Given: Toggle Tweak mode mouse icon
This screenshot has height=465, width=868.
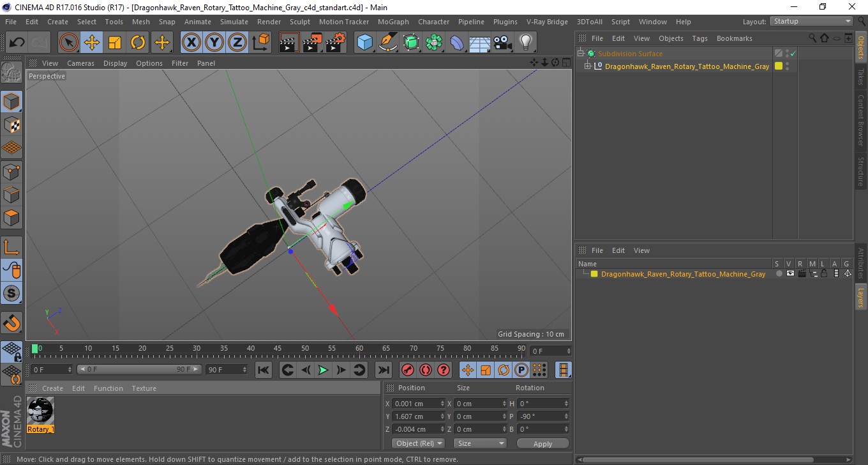Looking at the screenshot, I should pyautogui.click(x=11, y=270).
